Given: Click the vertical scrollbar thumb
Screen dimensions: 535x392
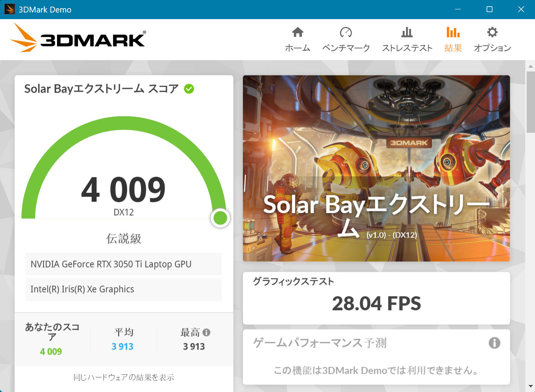Looking at the screenshot, I should tap(530, 102).
